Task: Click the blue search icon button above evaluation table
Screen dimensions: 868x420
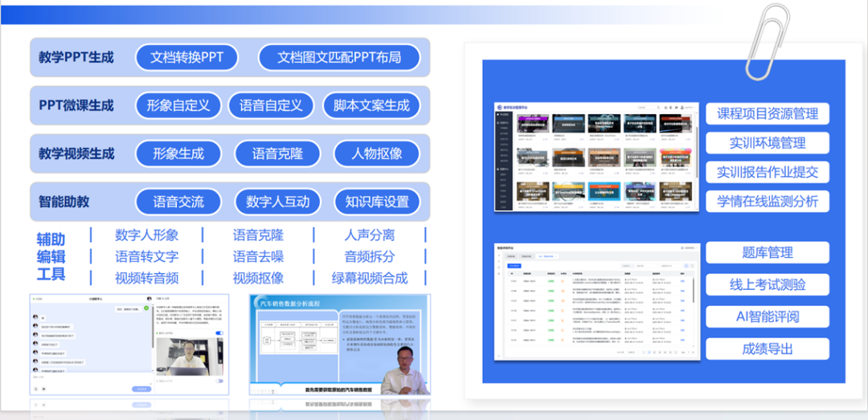Action: click(x=686, y=266)
